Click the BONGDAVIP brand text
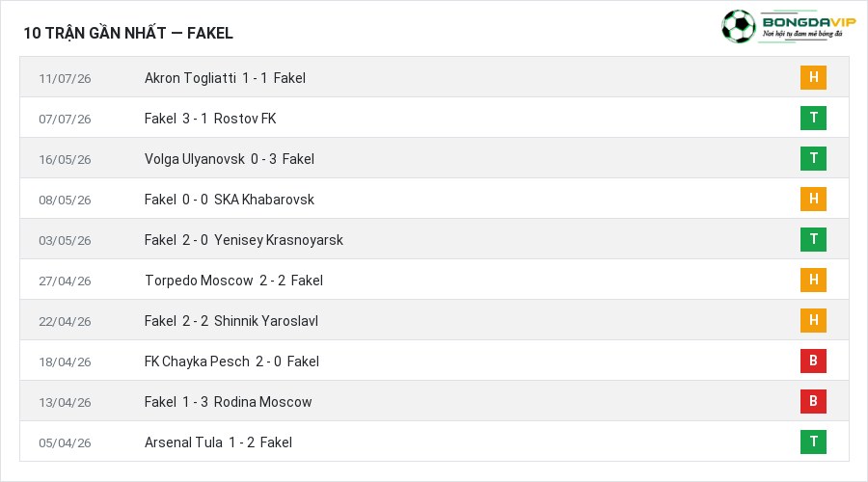868x482 pixels. tap(809, 22)
